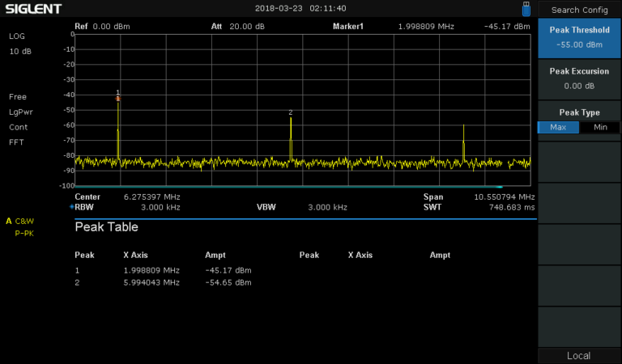The height and width of the screenshot is (364, 622).
Task: Set Peak Type to Max
Action: point(558,127)
